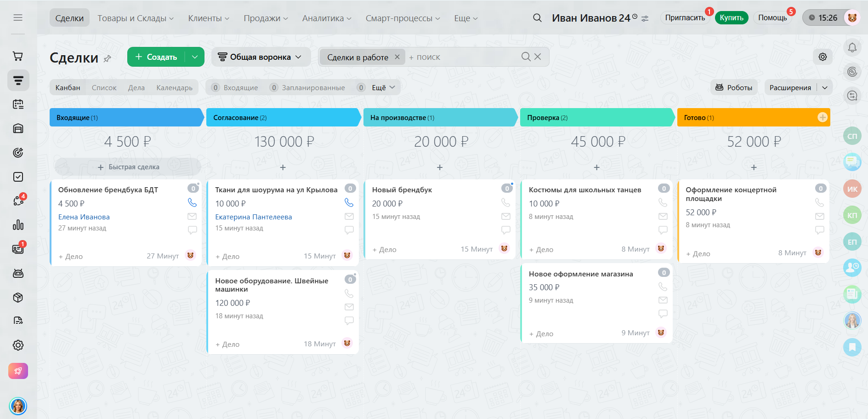Click the search magnifier in the top bar
868x419 pixels.
coord(537,18)
